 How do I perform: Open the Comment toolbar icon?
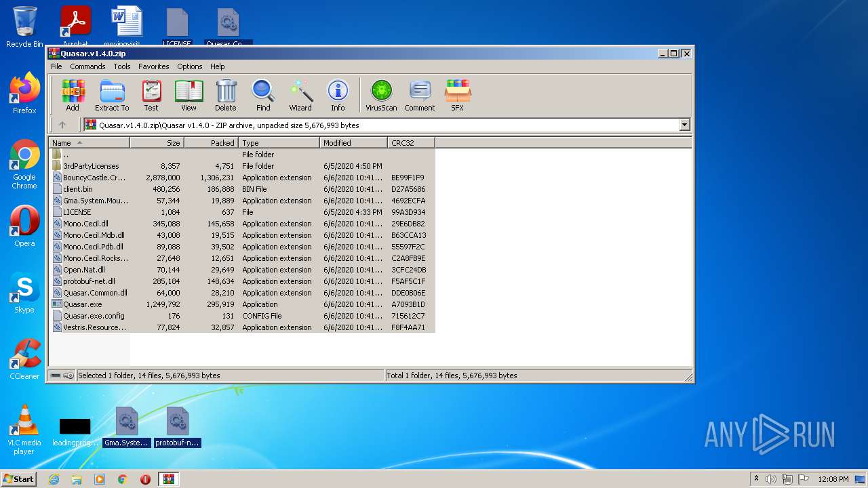tap(420, 96)
